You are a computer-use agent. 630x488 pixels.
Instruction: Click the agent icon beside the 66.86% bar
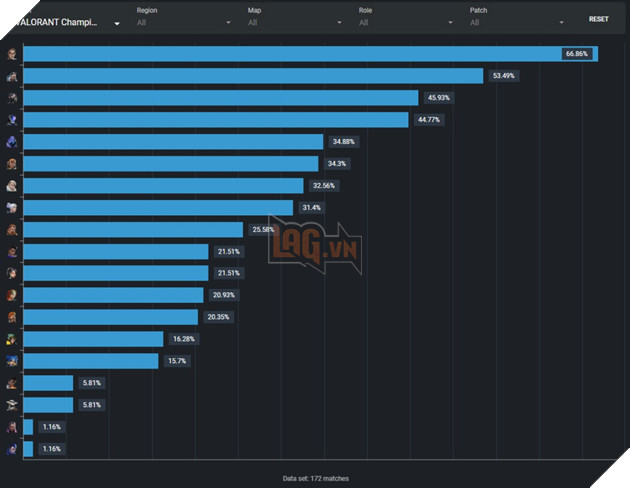pos(11,54)
